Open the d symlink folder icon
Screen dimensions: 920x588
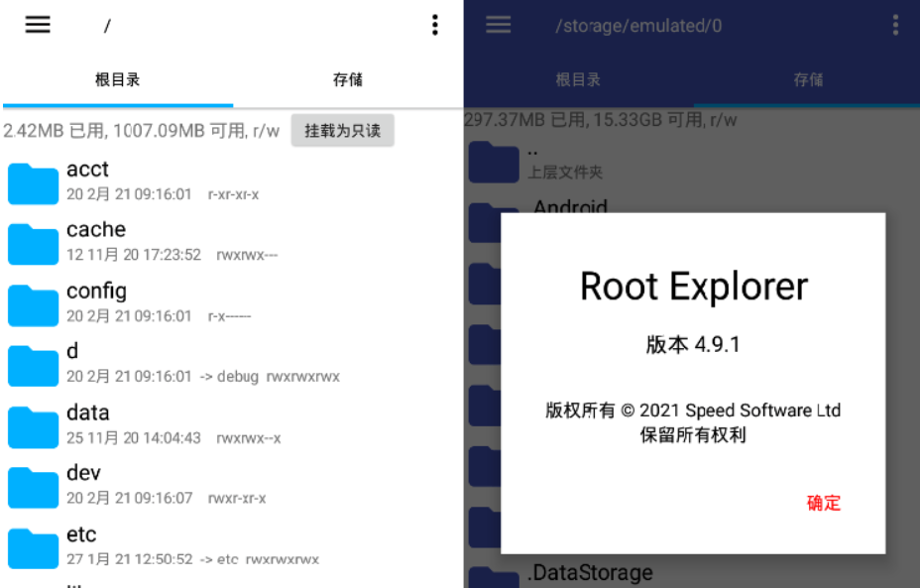coord(32,364)
